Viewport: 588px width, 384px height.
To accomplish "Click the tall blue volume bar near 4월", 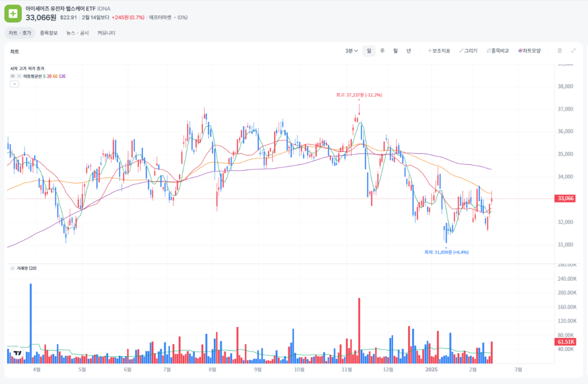I will pyautogui.click(x=31, y=323).
